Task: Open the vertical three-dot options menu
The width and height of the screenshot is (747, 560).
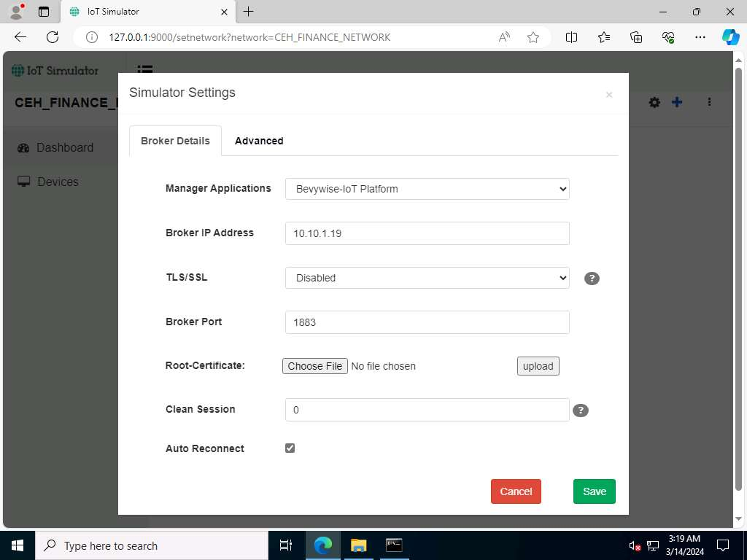Action: pos(709,102)
